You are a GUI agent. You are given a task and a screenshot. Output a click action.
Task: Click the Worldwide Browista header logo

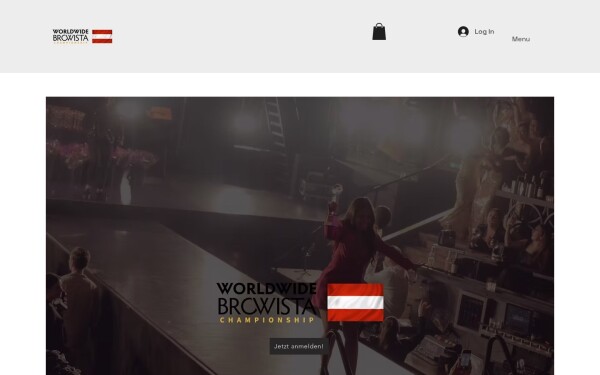coord(71,36)
